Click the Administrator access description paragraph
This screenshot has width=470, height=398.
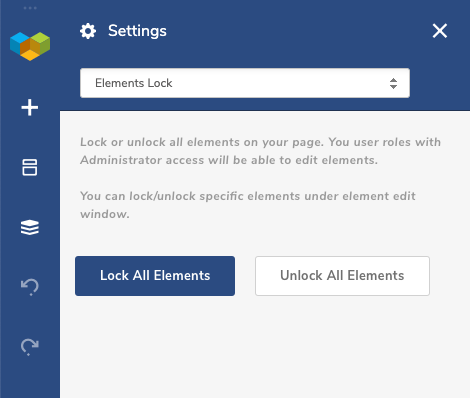[260, 151]
